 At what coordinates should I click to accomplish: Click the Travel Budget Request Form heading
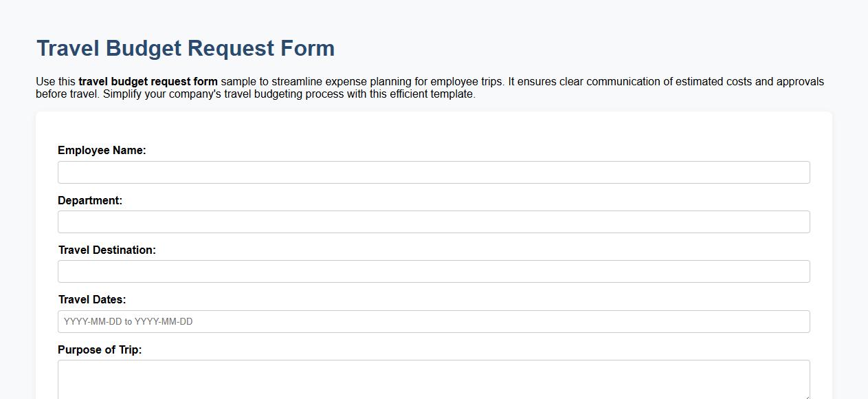click(x=185, y=47)
